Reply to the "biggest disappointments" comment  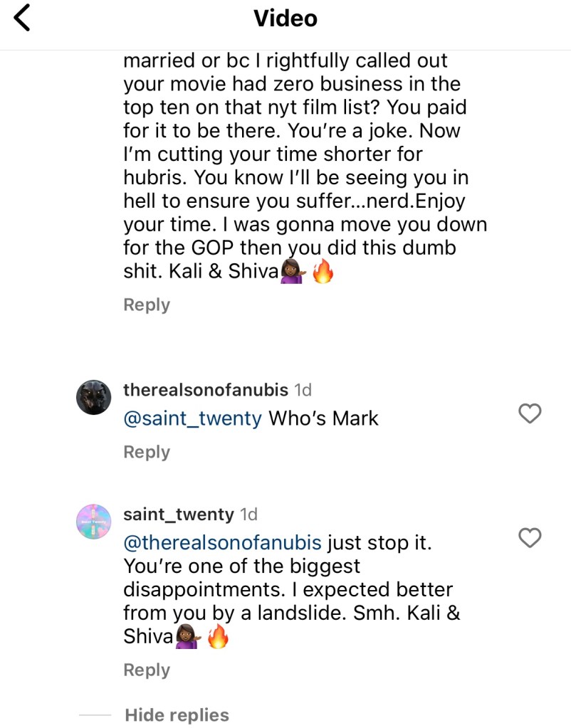147,670
